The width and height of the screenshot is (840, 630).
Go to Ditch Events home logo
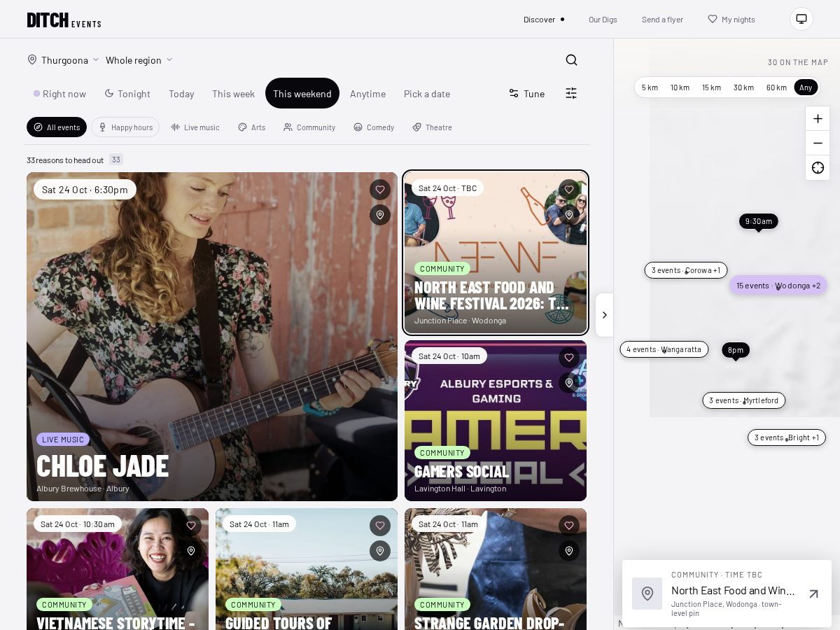click(x=64, y=20)
